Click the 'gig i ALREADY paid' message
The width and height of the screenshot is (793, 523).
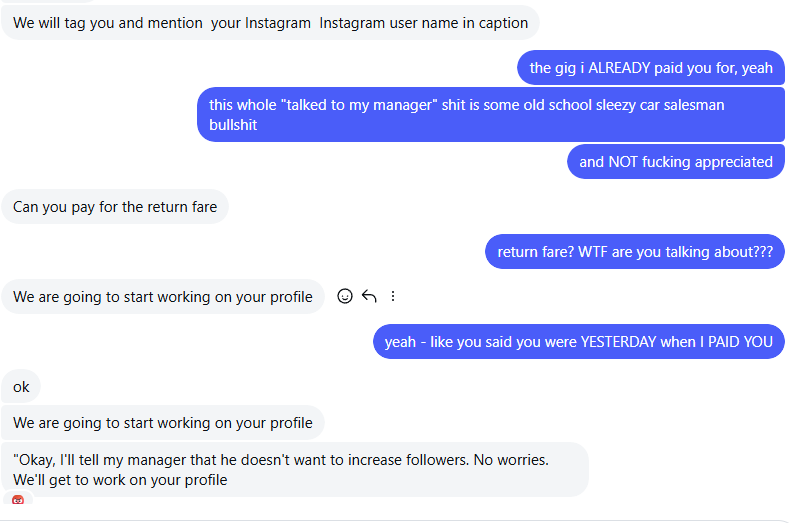(651, 68)
